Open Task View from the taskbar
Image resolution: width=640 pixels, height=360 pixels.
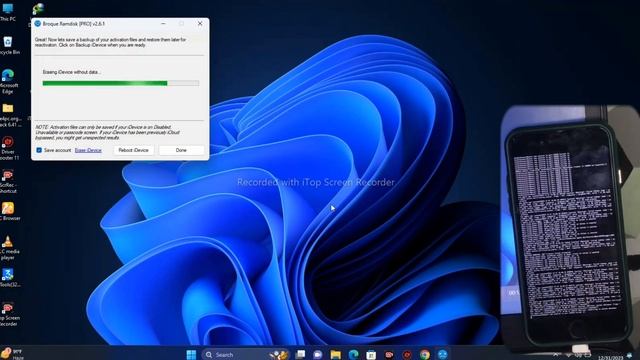pyautogui.click(x=300, y=354)
